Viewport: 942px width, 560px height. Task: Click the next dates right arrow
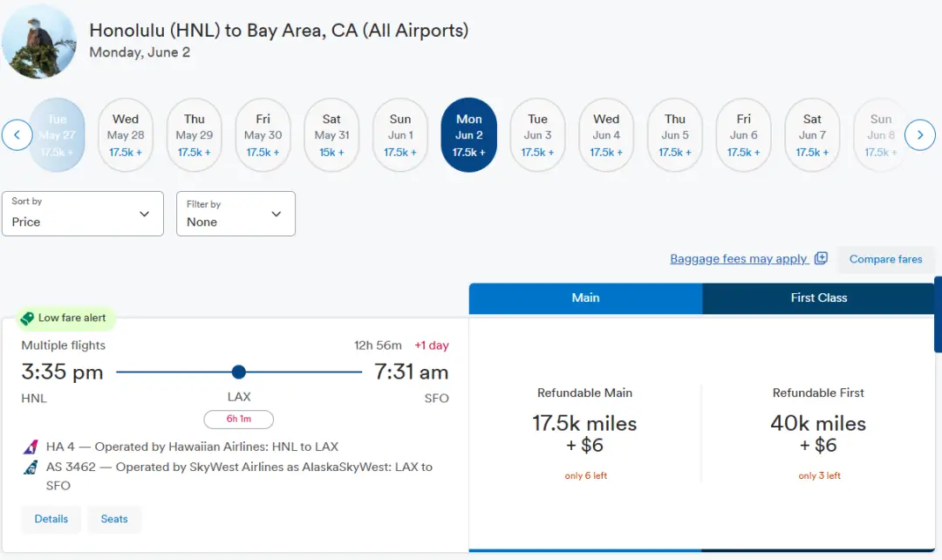coord(920,135)
